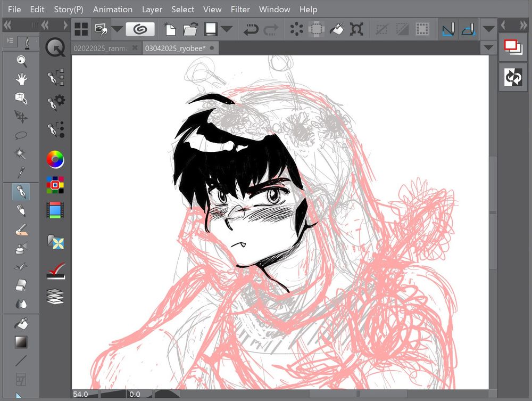The height and width of the screenshot is (401, 532).
Task: Click the Clear dotted-circle icon
Action: pos(296,29)
